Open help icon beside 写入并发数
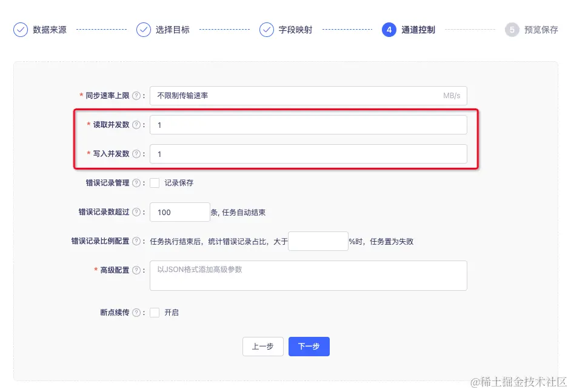 coord(136,154)
